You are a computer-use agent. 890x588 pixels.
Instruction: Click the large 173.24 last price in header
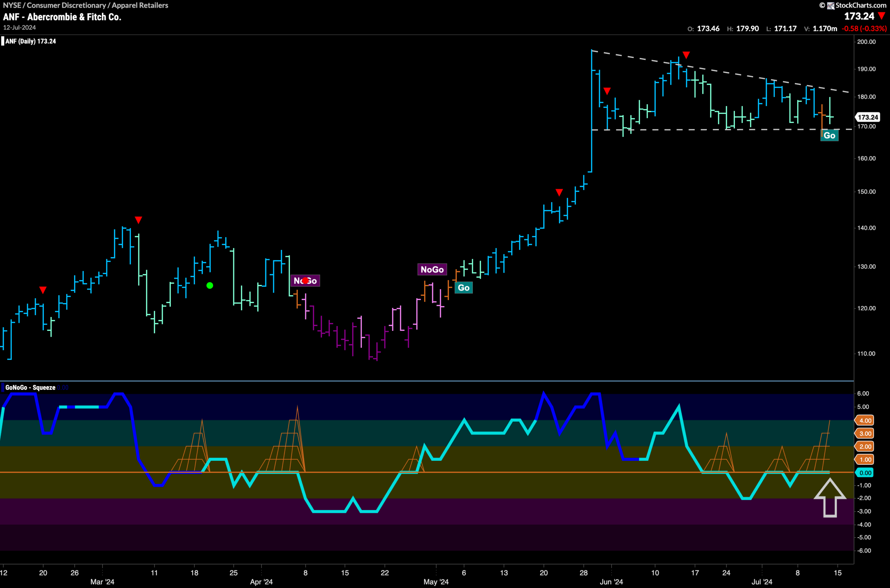click(859, 16)
